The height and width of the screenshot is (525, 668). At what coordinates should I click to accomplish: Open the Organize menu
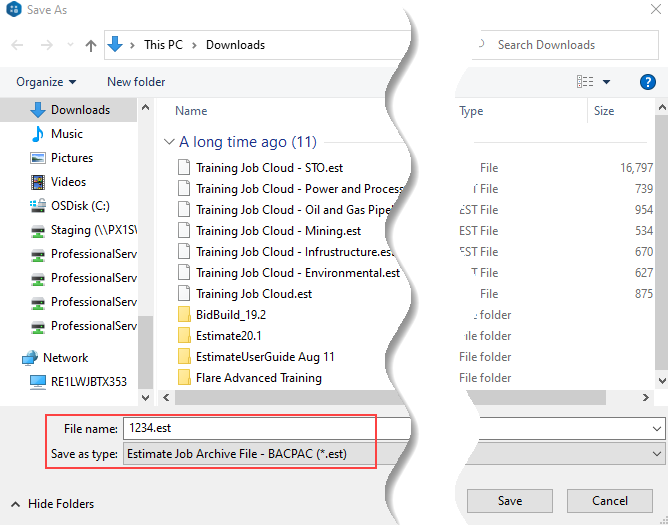tap(46, 82)
